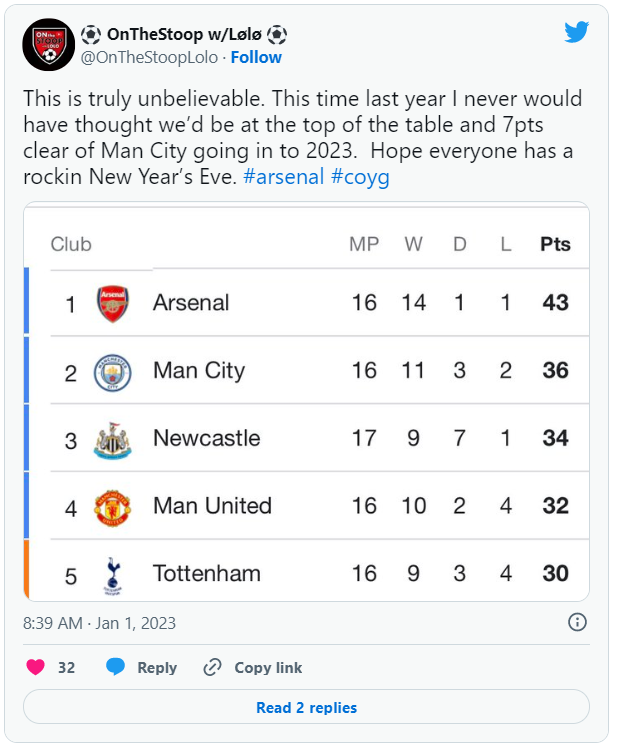Click the @OnTheStoopLolo handle

(x=149, y=58)
